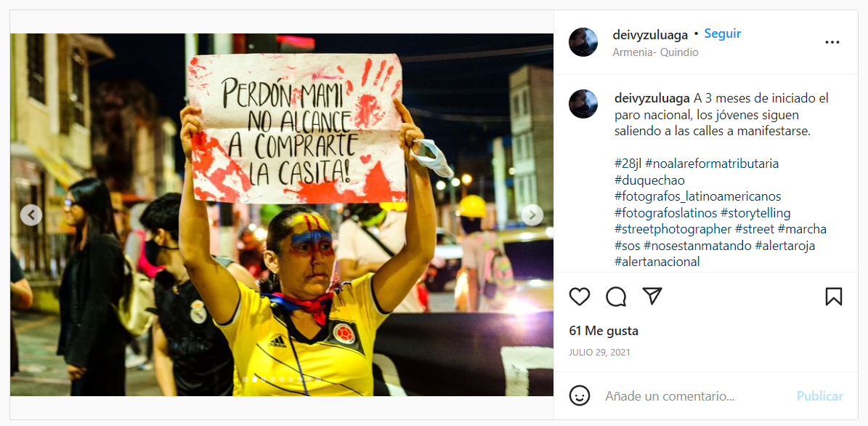Like the post with the heart icon
The image size is (868, 426).
[x=579, y=297]
